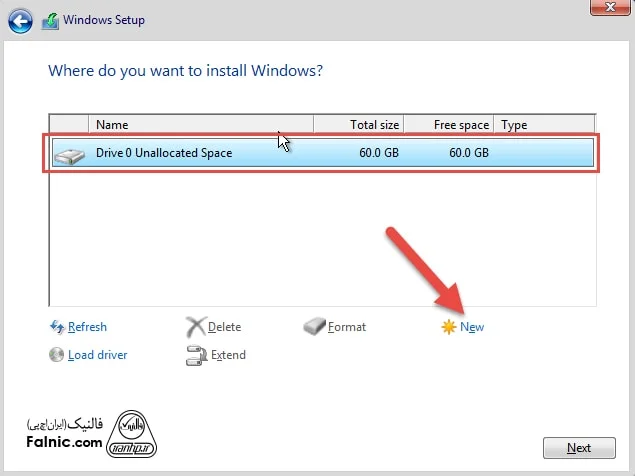Click the Extend text link
The image size is (635, 476).
(228, 355)
